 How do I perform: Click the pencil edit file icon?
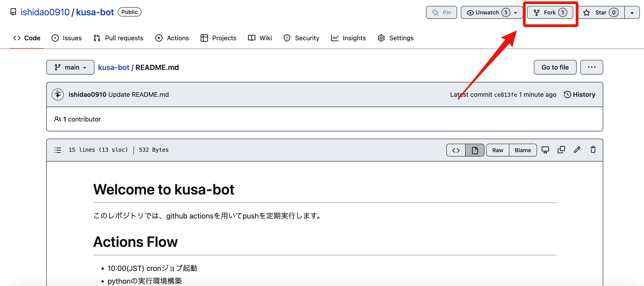577,150
